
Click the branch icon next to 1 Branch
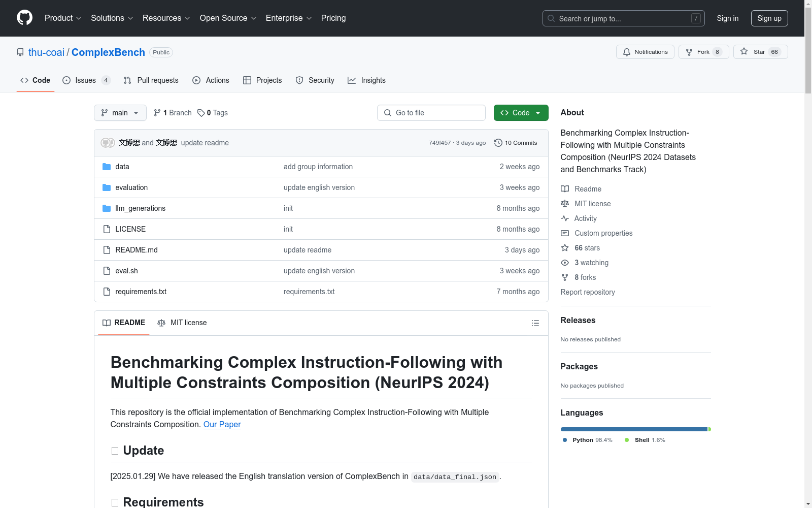(157, 113)
